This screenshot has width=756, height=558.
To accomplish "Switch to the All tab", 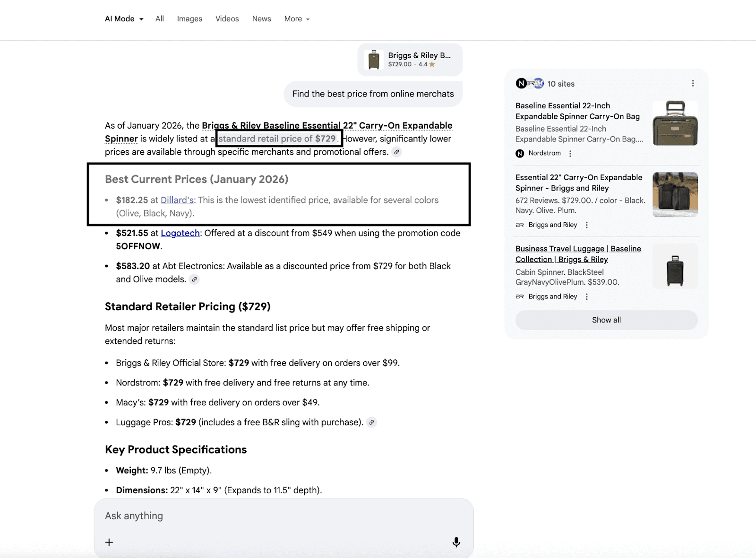I will (x=160, y=19).
